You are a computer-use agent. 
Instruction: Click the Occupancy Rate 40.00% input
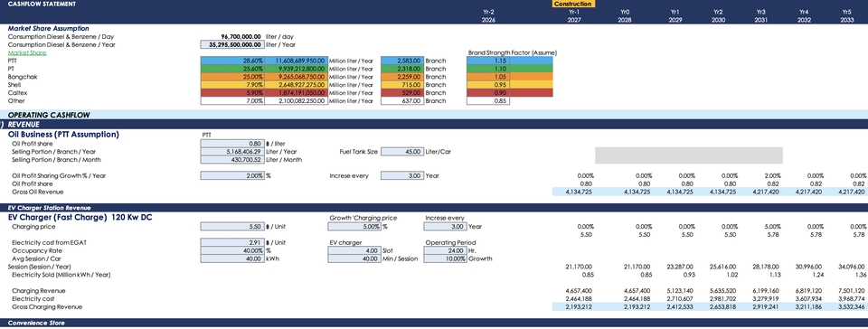point(232,250)
